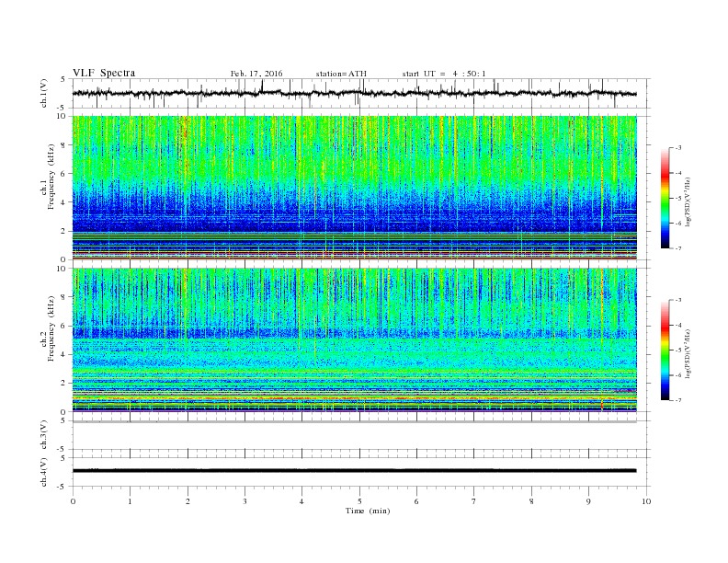Click the "9" tick on time axis

[x=588, y=501]
